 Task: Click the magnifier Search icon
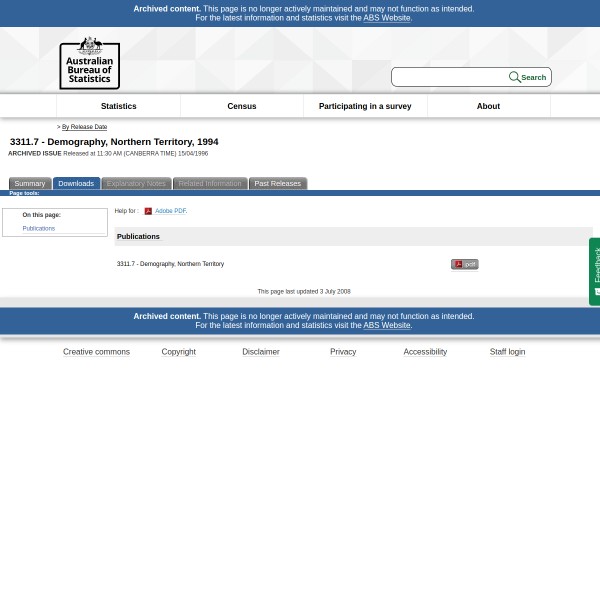coord(514,77)
